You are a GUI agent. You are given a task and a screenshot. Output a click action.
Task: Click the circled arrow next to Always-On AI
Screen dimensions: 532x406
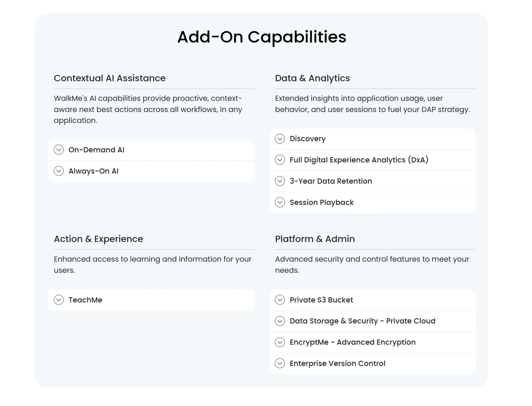pos(59,171)
